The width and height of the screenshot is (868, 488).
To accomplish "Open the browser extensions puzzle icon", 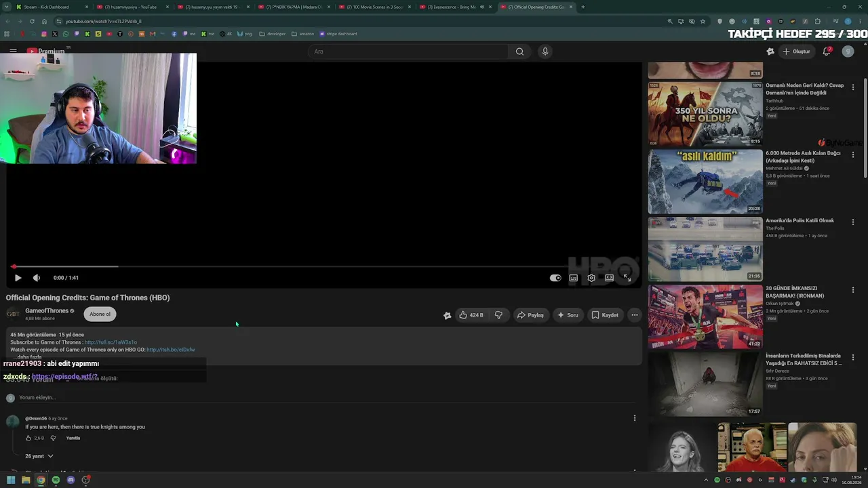I will [818, 21].
